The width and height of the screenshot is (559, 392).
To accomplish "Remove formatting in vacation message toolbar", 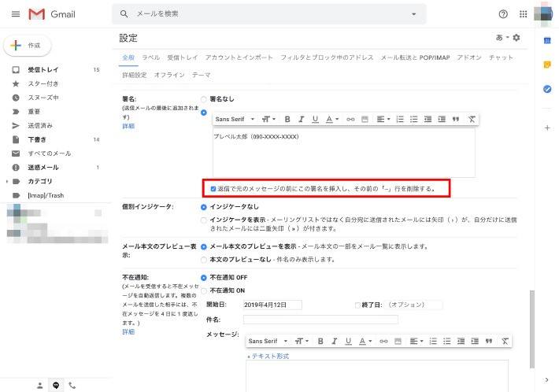I will [x=505, y=341].
